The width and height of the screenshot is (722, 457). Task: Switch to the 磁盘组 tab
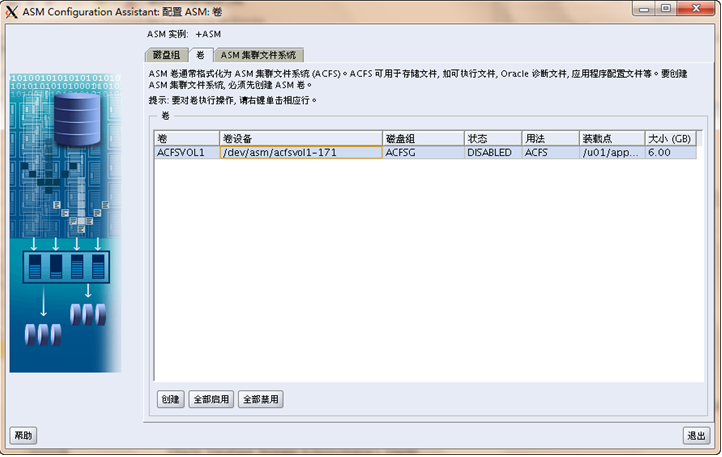(166, 55)
